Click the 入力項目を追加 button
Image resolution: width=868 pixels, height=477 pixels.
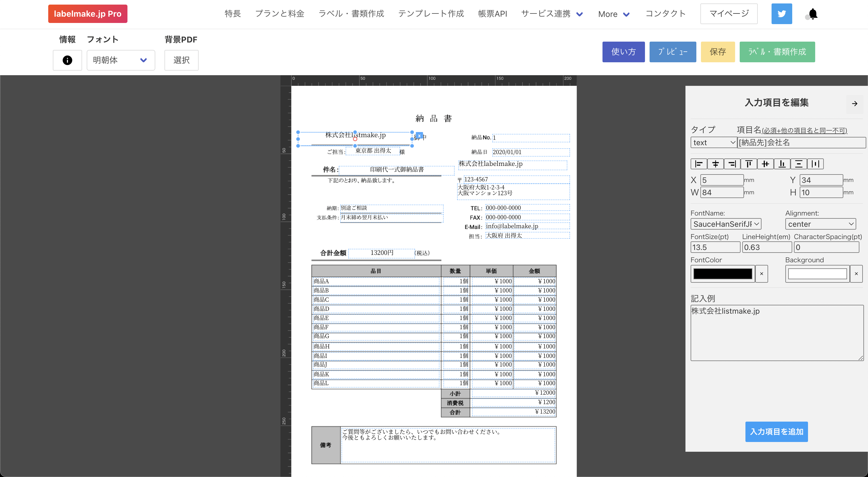click(776, 432)
